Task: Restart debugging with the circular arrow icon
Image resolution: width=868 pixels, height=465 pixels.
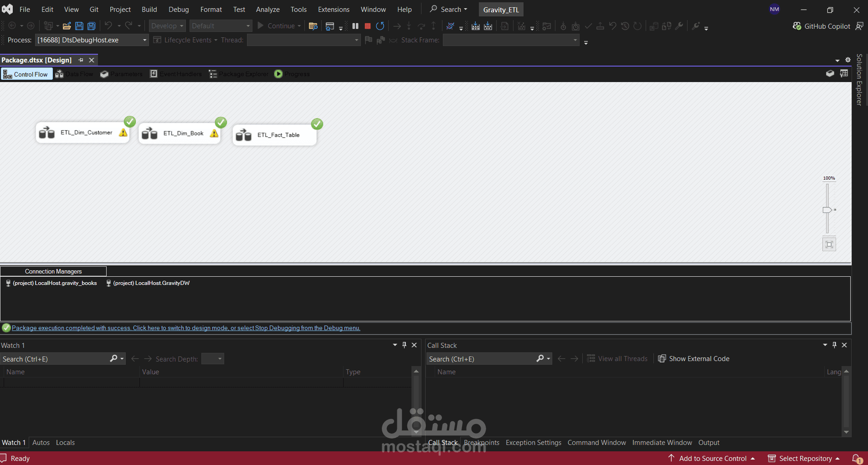Action: [380, 26]
